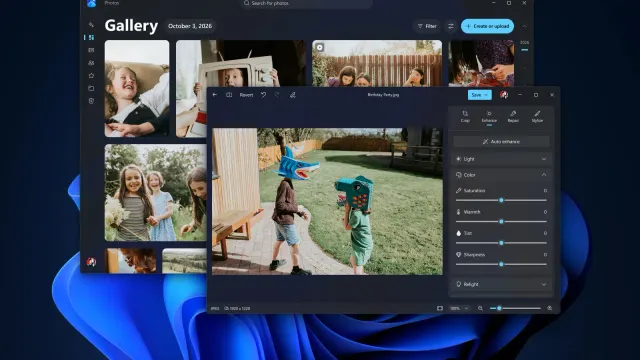Image resolution: width=640 pixels, height=360 pixels.
Task: Open the Filter button in Gallery
Action: point(427,26)
